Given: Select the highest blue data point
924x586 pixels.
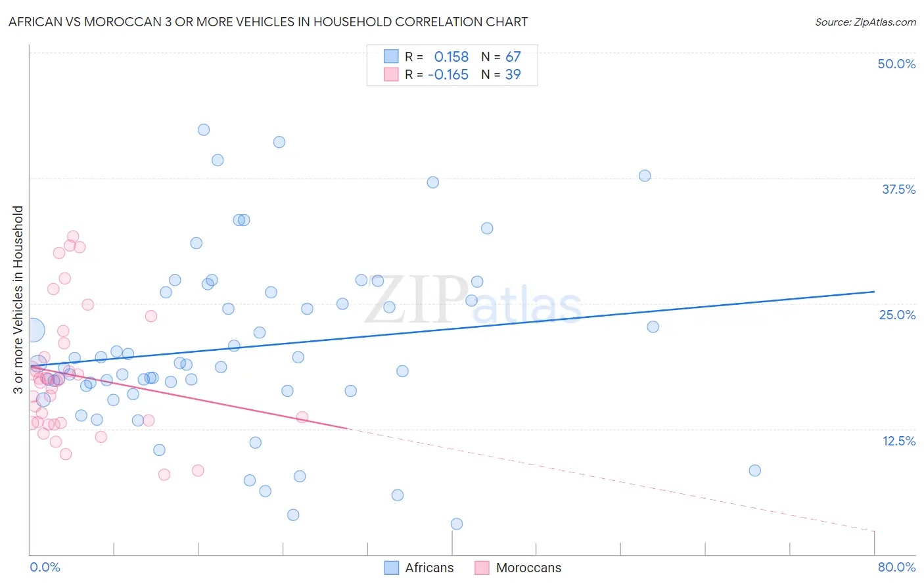Looking at the screenshot, I should click(204, 129).
